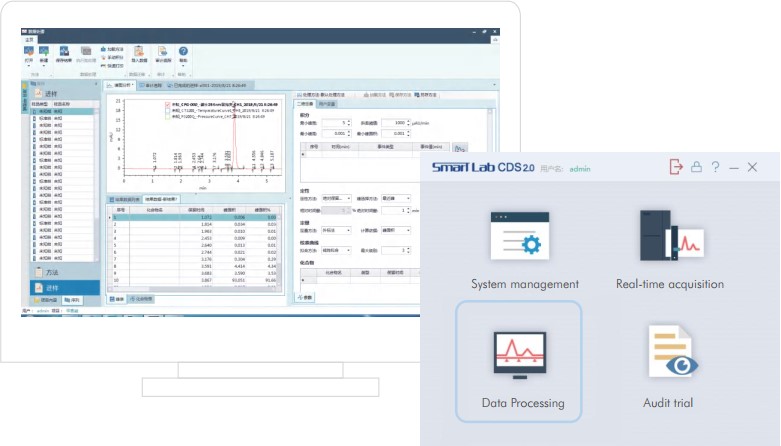Open the Audit trial module
Image resolution: width=781 pixels, height=446 pixels.
point(669,364)
